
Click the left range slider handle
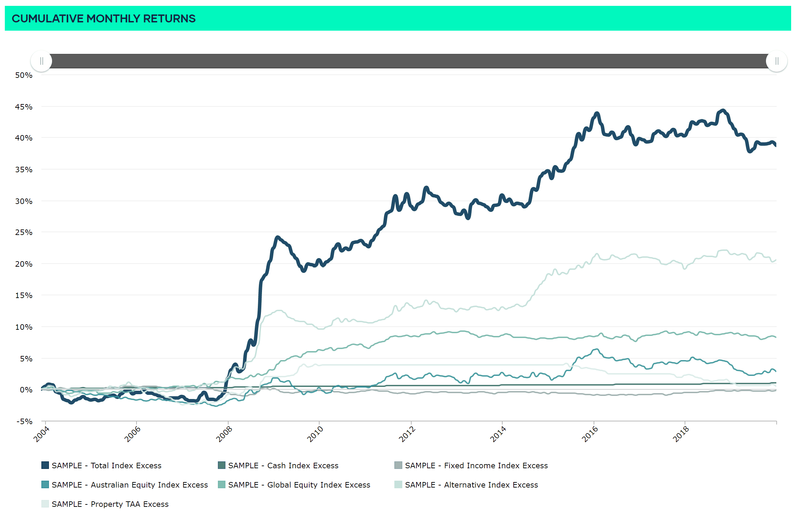pyautogui.click(x=41, y=61)
